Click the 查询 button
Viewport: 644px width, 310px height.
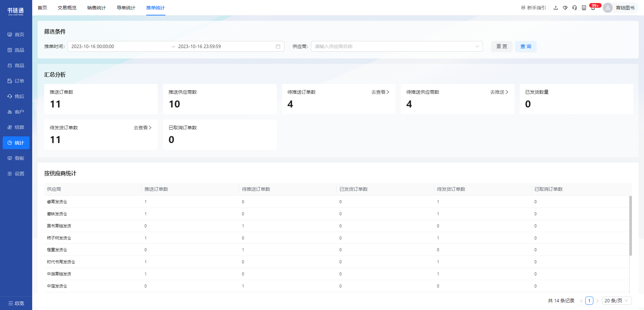526,46
